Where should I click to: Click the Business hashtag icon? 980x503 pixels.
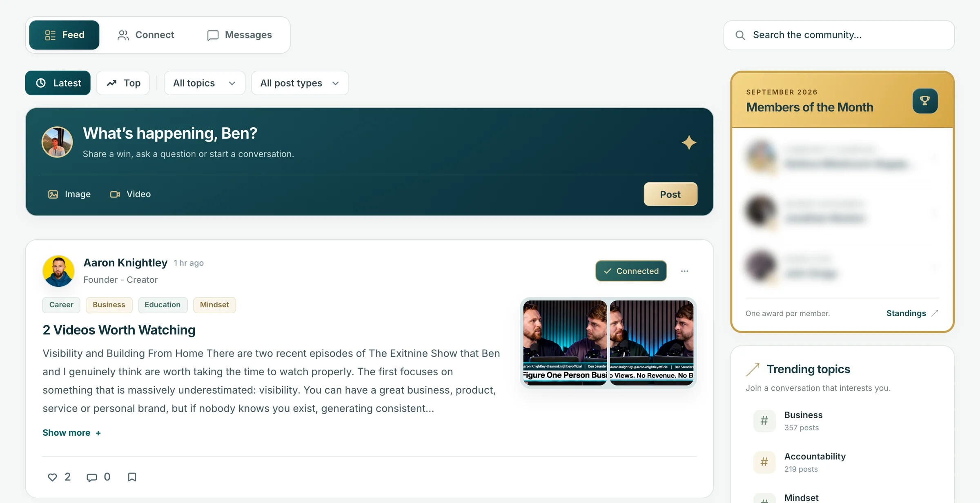[x=764, y=421]
